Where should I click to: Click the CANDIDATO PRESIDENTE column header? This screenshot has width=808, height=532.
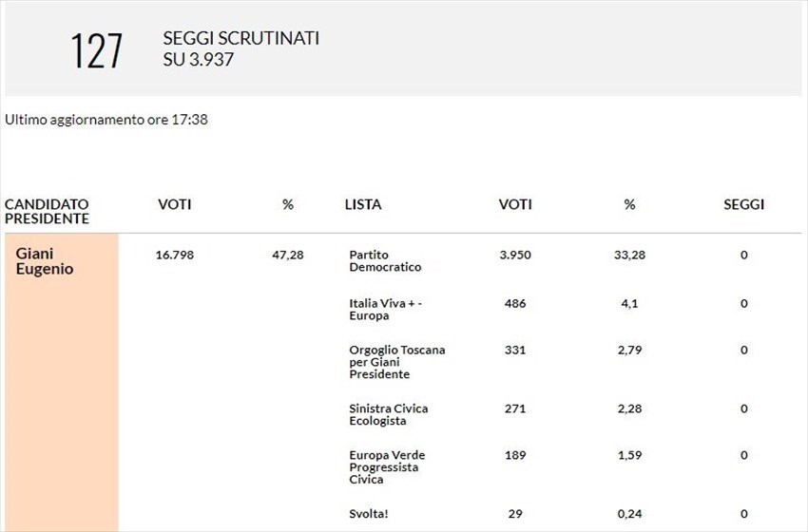(x=47, y=211)
